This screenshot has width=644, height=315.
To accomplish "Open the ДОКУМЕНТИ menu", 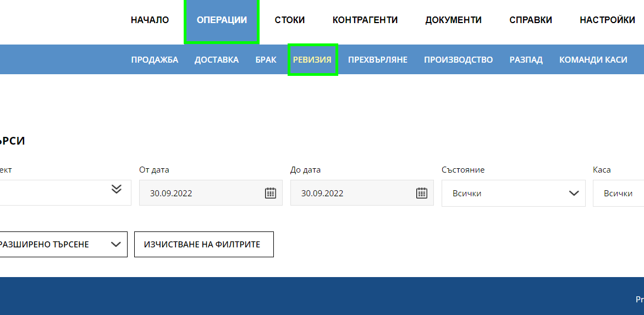I will pos(453,20).
